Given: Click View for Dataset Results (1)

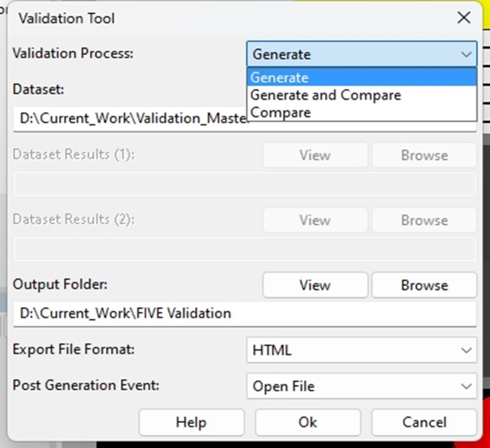Looking at the screenshot, I should (x=315, y=155).
